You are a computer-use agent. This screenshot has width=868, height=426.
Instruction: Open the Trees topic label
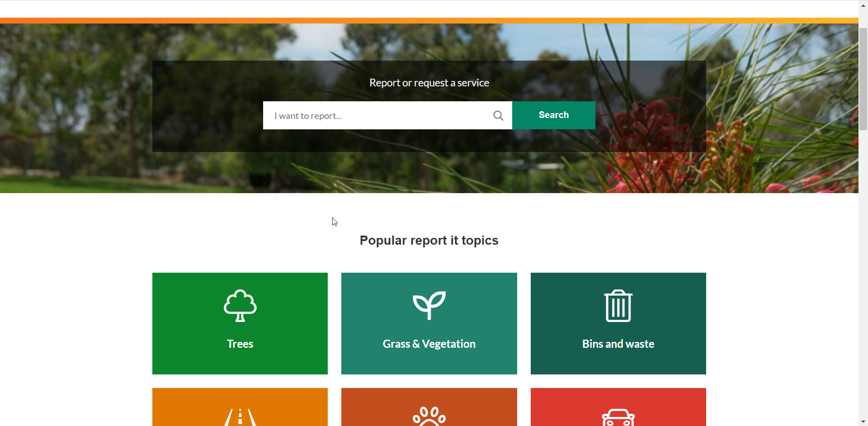pyautogui.click(x=240, y=344)
